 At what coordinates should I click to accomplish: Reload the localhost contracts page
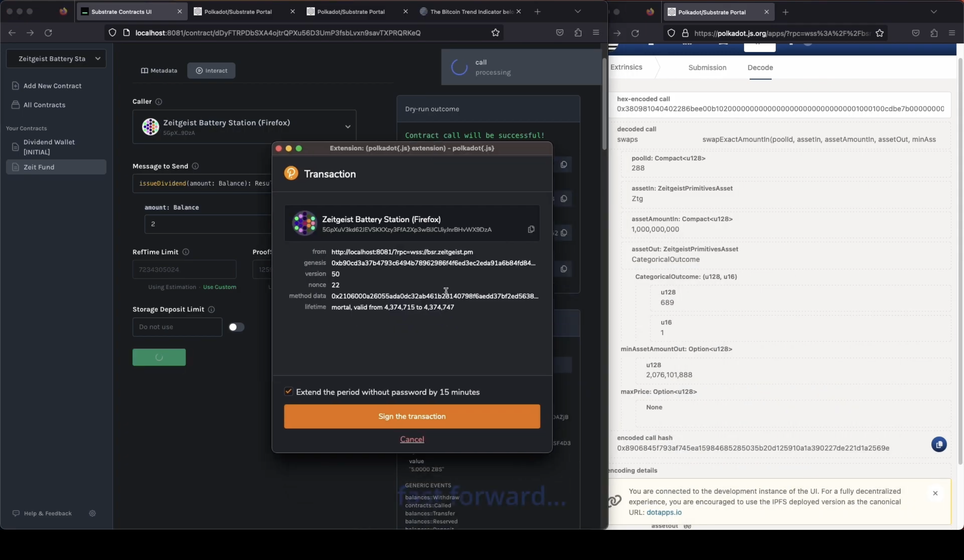point(48,33)
